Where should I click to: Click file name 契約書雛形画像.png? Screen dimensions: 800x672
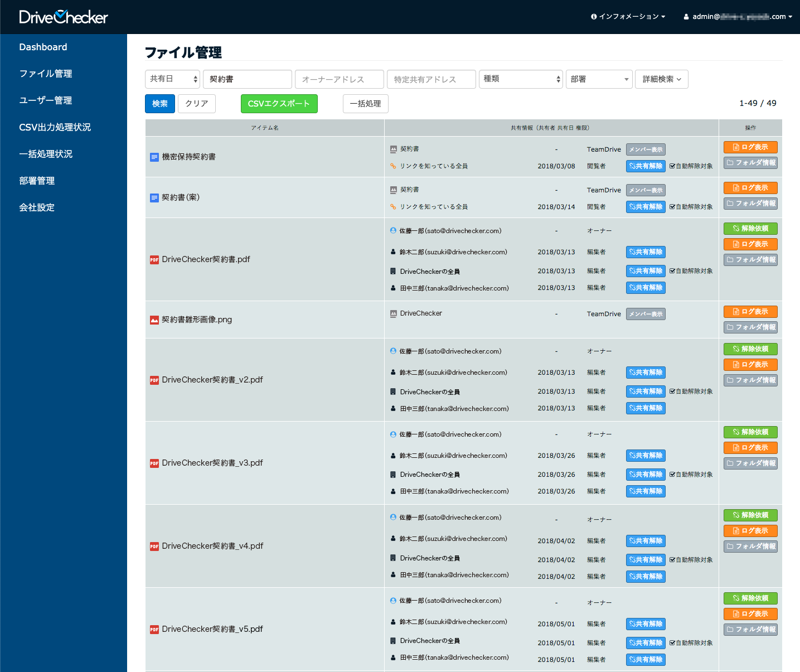(197, 320)
